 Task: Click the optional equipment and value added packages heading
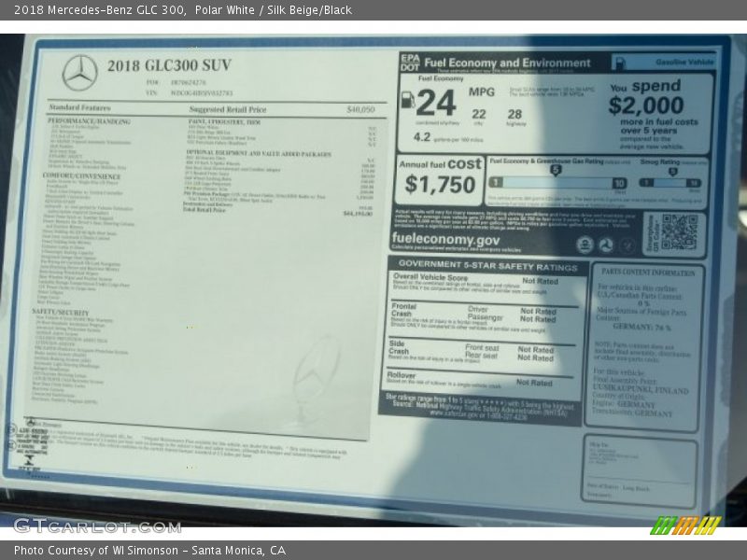(259, 153)
